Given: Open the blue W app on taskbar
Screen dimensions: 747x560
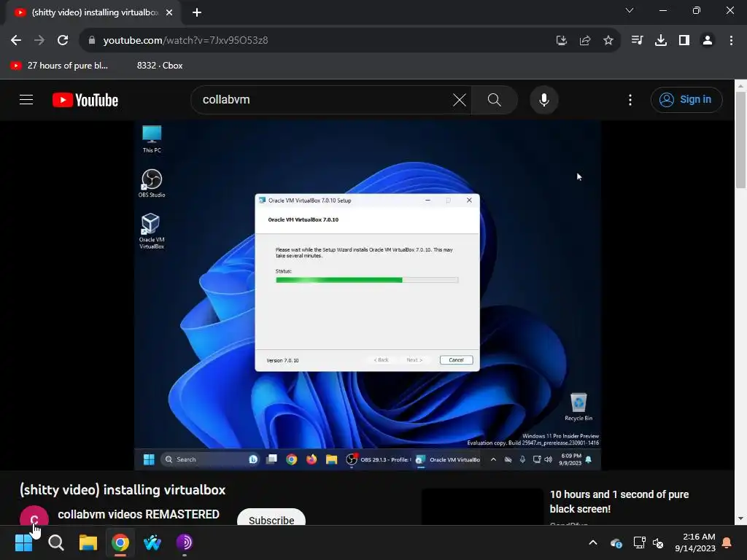Looking at the screenshot, I should click(152, 542).
